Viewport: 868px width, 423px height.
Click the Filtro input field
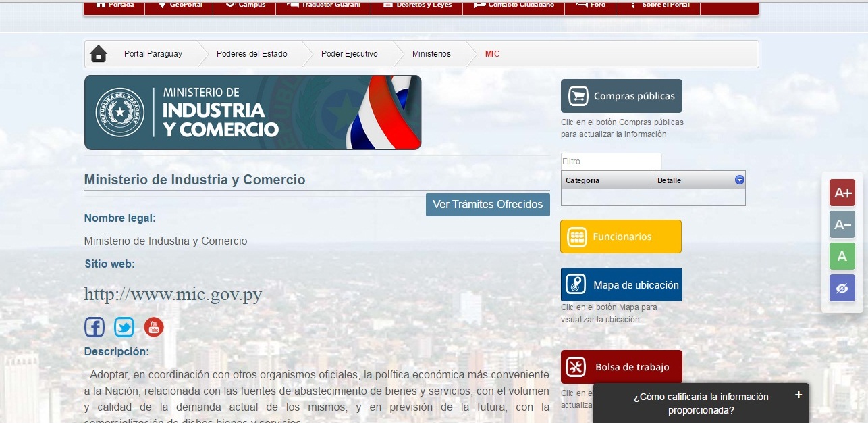point(611,161)
